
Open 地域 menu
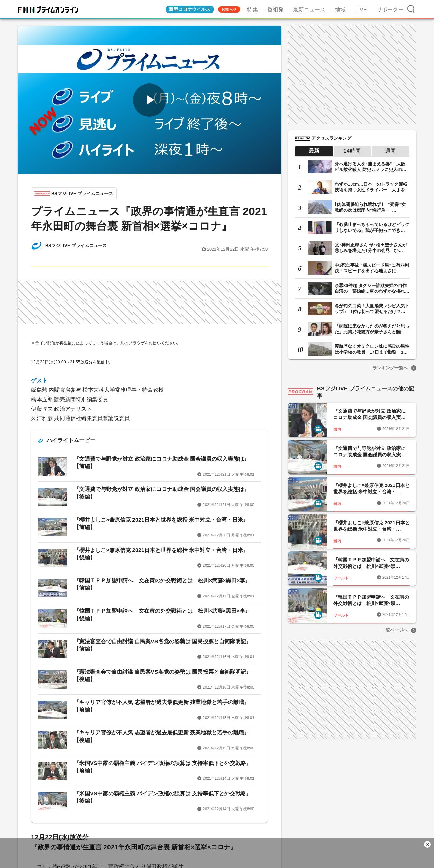(340, 10)
